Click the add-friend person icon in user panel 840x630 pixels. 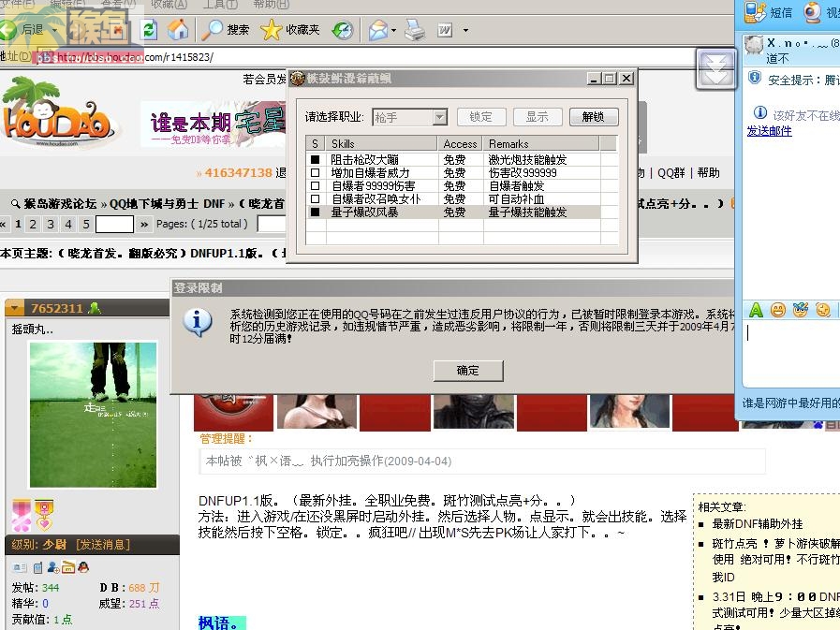click(x=53, y=567)
